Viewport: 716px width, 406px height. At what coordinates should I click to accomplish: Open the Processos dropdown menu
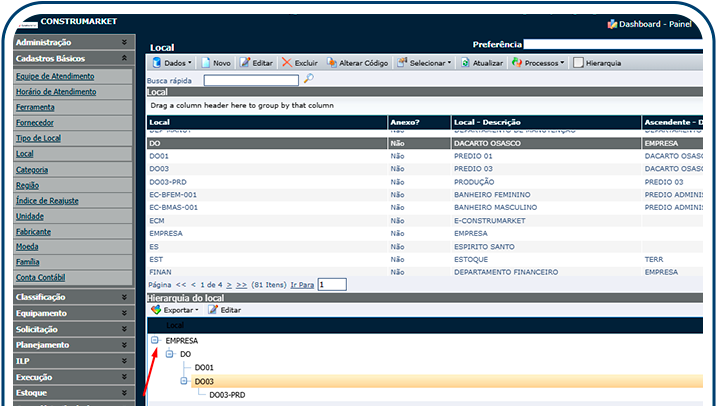(x=538, y=62)
